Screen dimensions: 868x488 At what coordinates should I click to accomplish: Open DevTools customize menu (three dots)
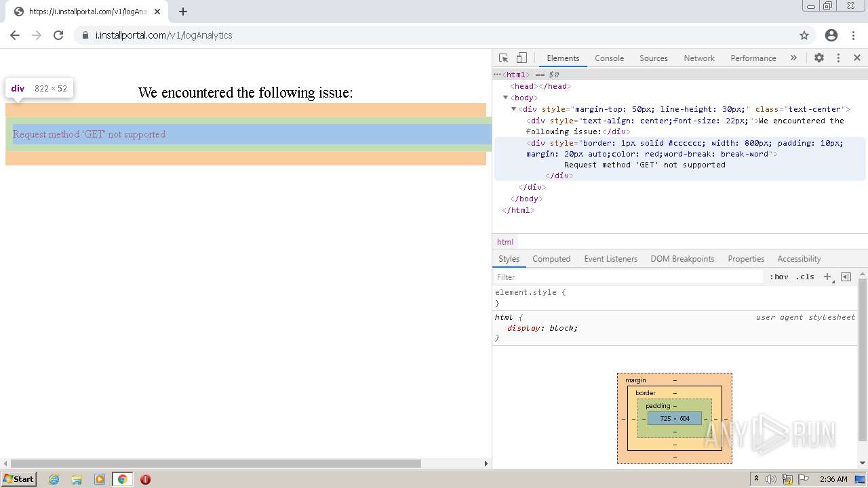838,58
